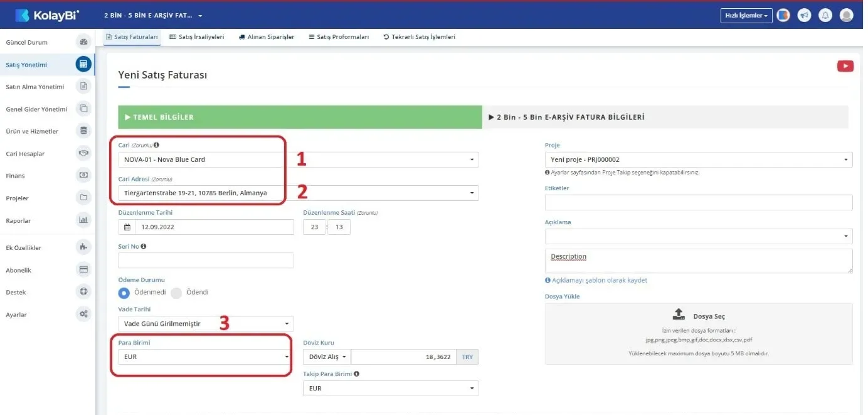The height and width of the screenshot is (415, 868).
Task: Click the announcements megaphone icon
Action: [x=804, y=15]
